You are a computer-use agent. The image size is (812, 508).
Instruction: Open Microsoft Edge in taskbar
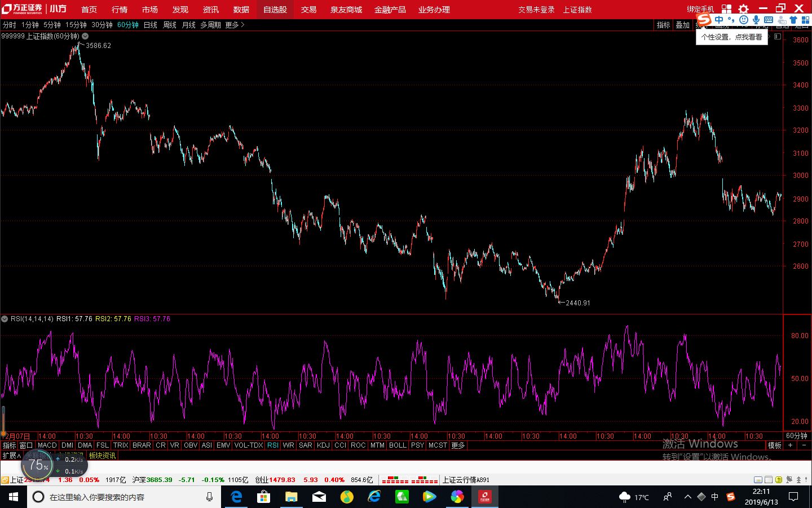(236, 497)
